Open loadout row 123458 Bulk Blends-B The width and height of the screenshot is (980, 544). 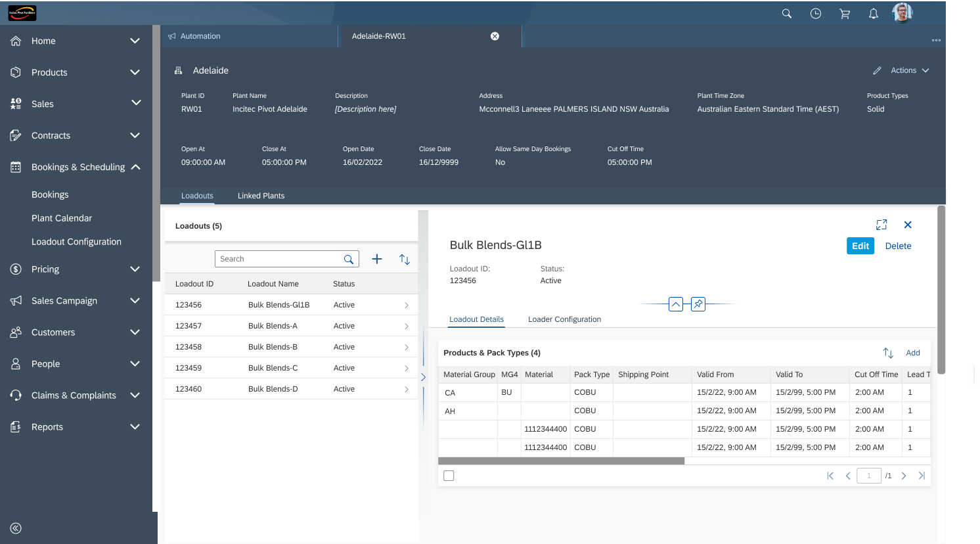pyautogui.click(x=291, y=347)
